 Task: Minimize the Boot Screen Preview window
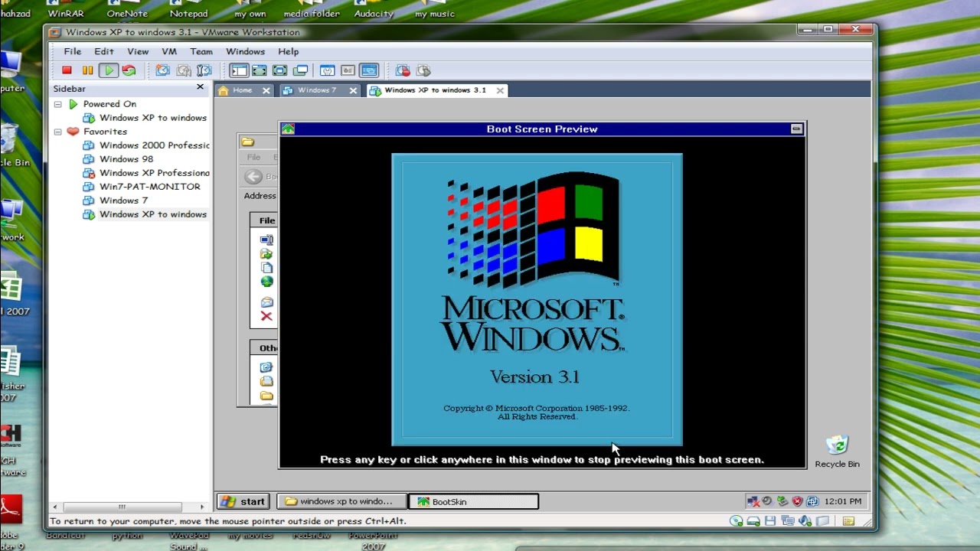tap(796, 129)
